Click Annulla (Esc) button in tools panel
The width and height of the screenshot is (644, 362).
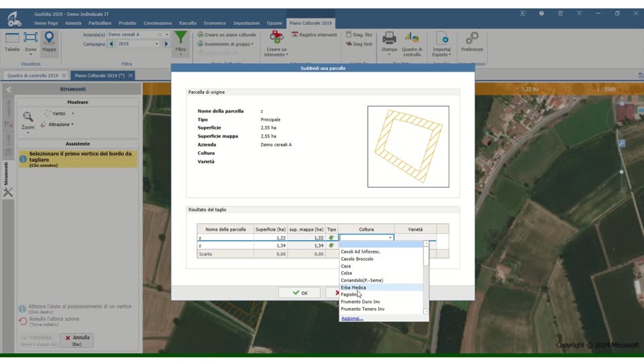(x=76, y=341)
